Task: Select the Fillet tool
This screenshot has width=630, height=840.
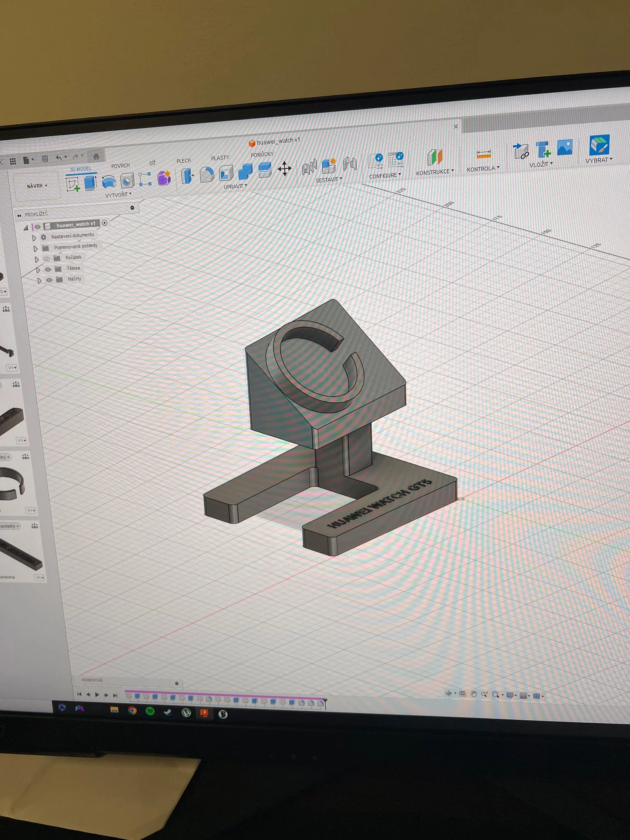Action: tap(207, 174)
